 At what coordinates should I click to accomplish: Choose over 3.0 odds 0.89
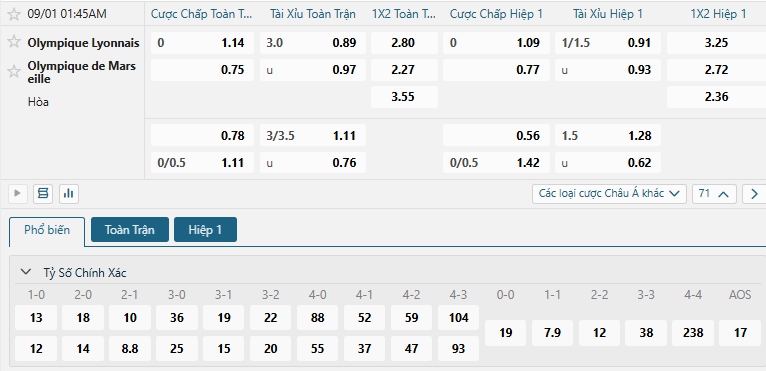coord(313,43)
